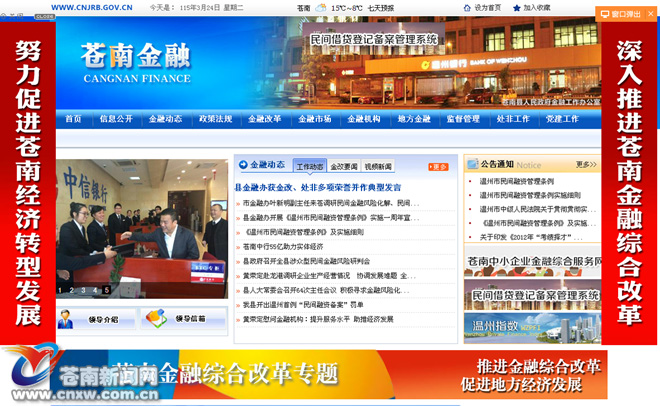This screenshot has width=660, height=406.
Task: Show slide 3 in photo slideshow
Action: coord(83,290)
